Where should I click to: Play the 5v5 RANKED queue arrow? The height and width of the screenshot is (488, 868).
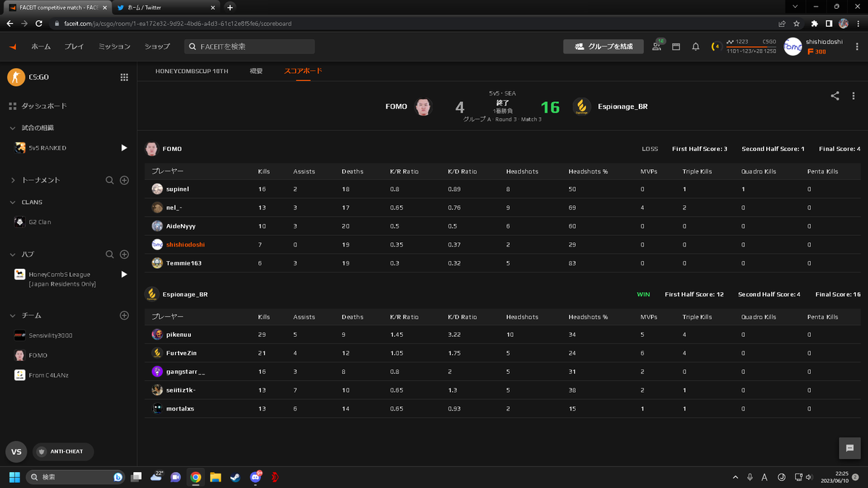(x=124, y=147)
